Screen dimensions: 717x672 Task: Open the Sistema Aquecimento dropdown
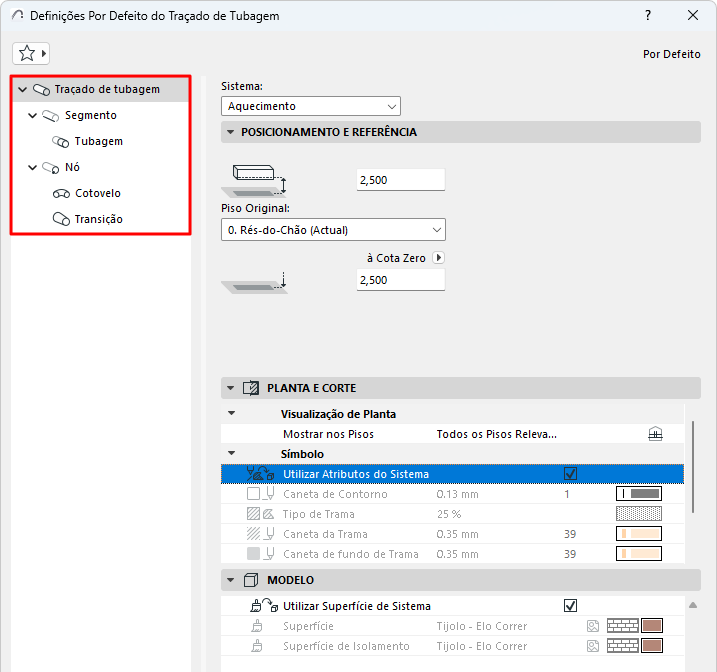311,106
